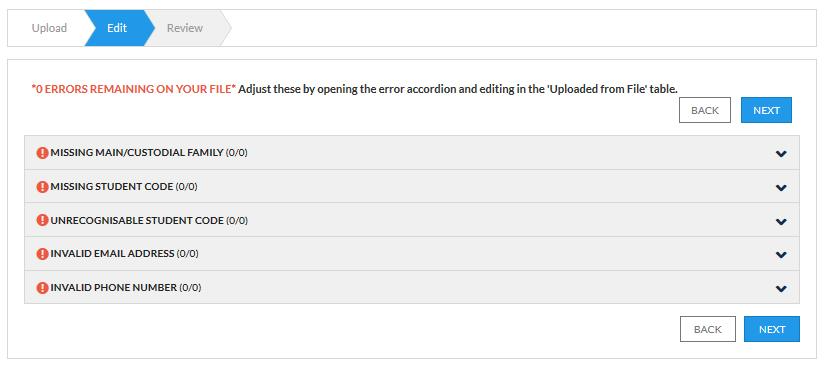This screenshot has width=838, height=369.
Task: Open the Missing Student Code accordion label
Action: coord(124,187)
